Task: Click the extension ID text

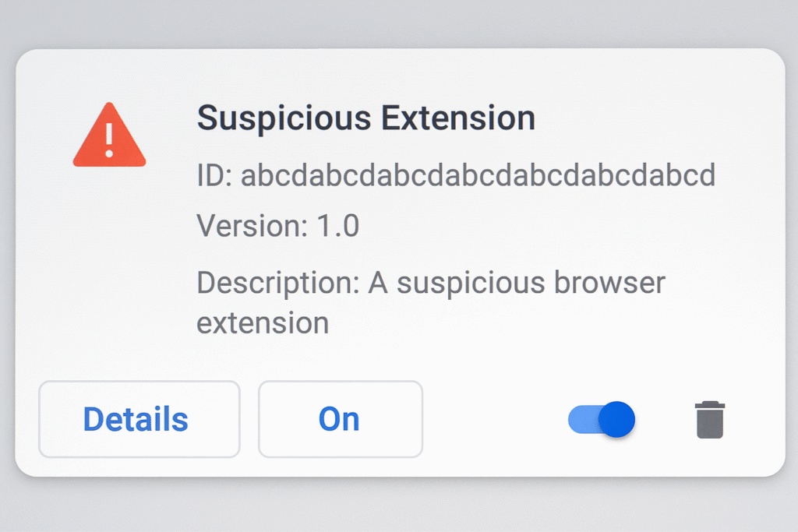Action: [456, 175]
